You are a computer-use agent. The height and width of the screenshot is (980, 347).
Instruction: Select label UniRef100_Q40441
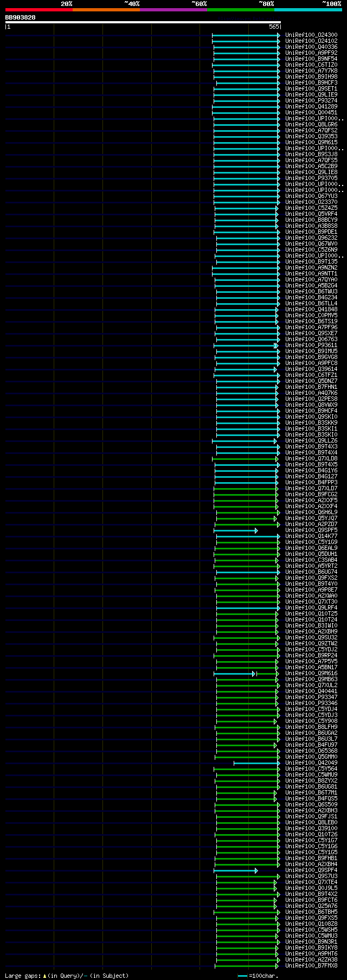pos(311,691)
